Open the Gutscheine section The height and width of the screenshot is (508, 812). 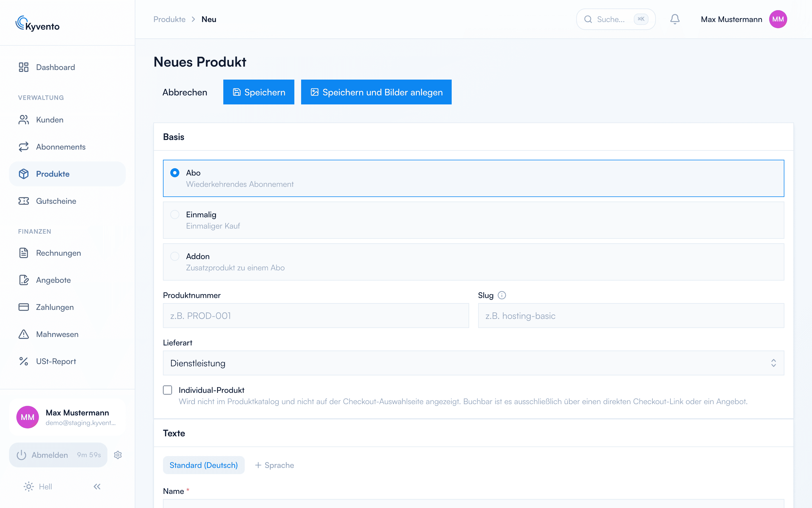[x=67, y=201]
